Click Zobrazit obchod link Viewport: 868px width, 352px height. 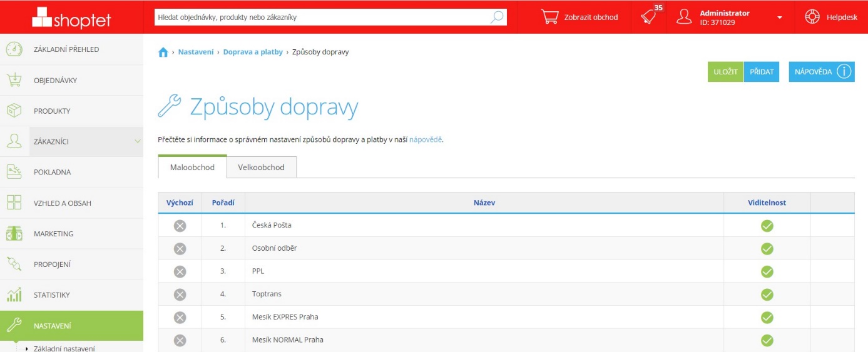pyautogui.click(x=580, y=17)
